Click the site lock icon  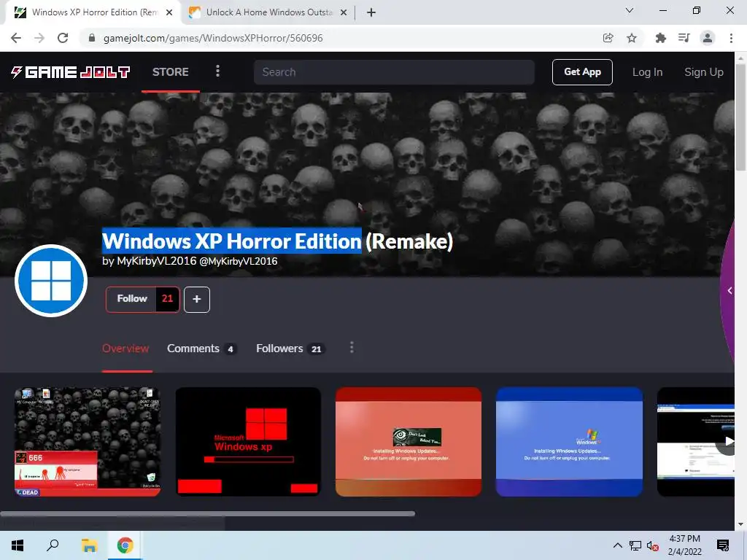[92, 38]
